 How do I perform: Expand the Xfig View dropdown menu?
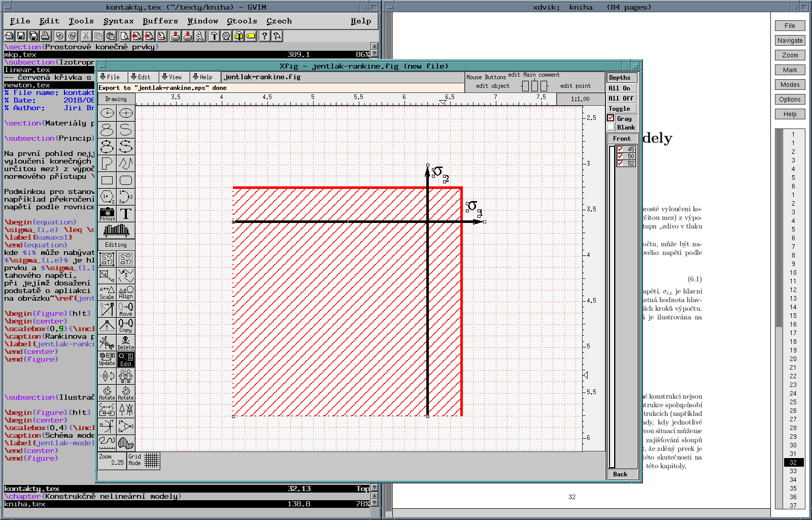click(172, 77)
